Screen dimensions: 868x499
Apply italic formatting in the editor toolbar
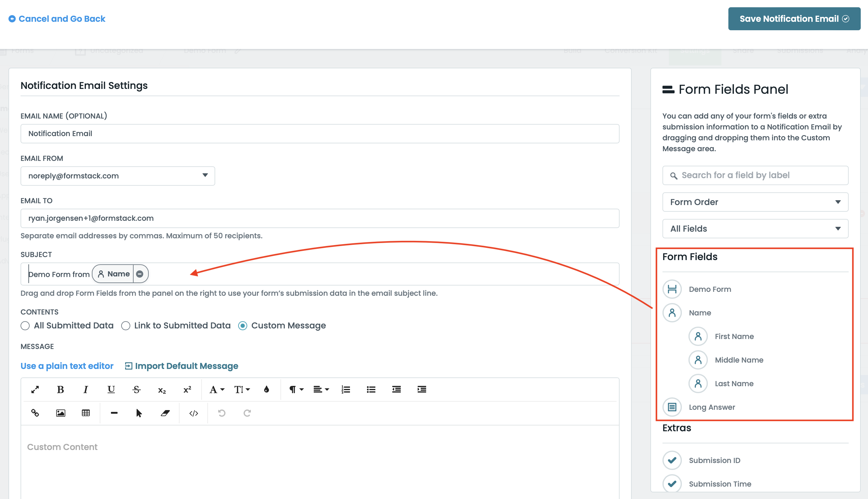[86, 389]
